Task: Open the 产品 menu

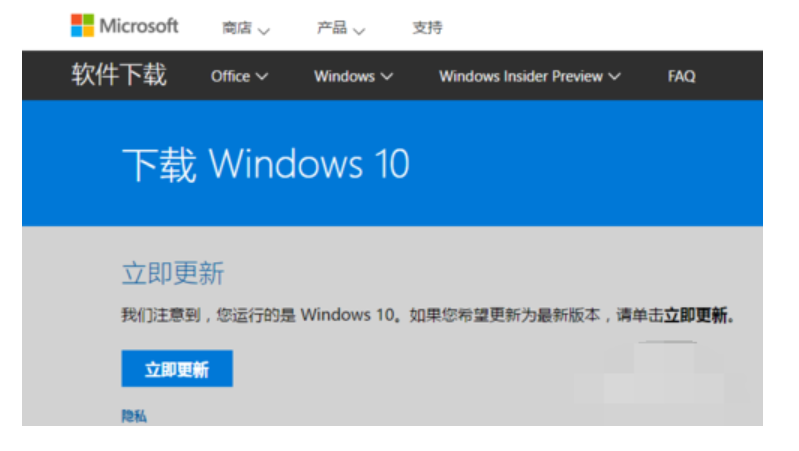Action: [x=331, y=28]
